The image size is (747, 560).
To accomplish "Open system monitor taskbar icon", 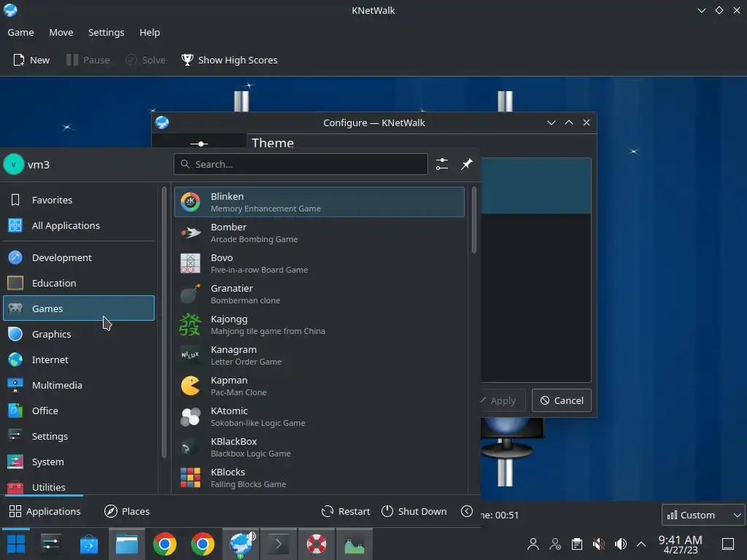I will pyautogui.click(x=355, y=544).
